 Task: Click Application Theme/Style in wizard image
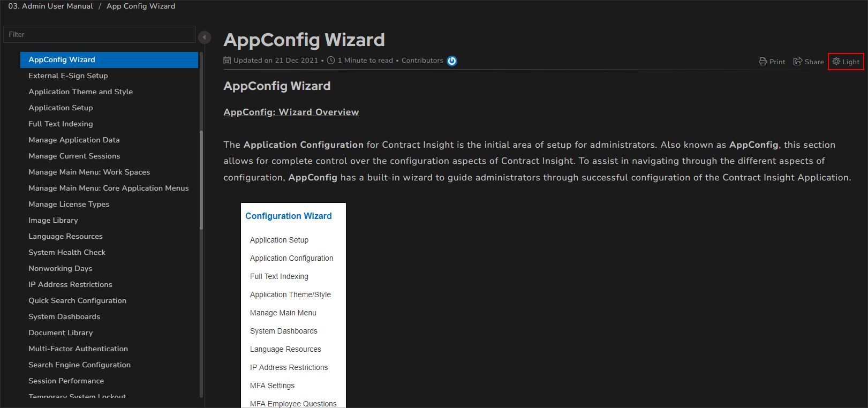pyautogui.click(x=290, y=294)
